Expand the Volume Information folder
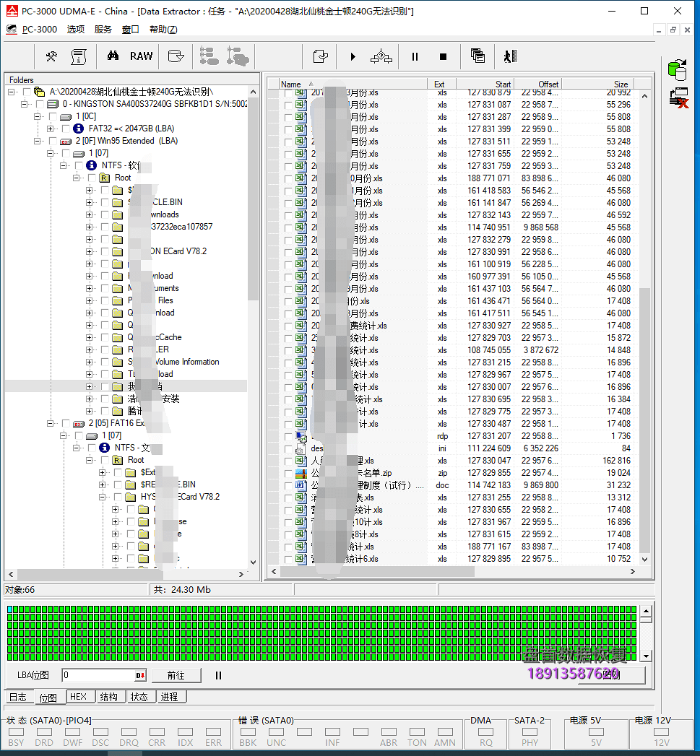The width and height of the screenshot is (700, 756). (89, 362)
